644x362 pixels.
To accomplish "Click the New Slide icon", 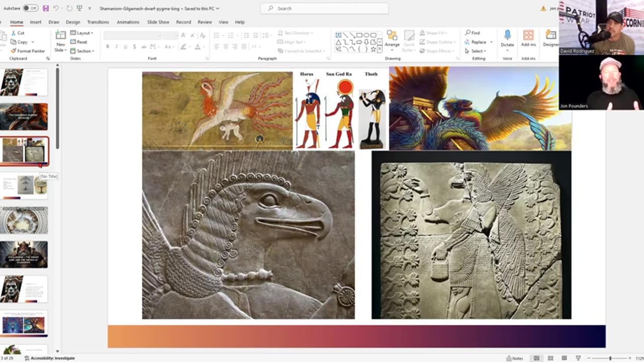I will pos(60,35).
